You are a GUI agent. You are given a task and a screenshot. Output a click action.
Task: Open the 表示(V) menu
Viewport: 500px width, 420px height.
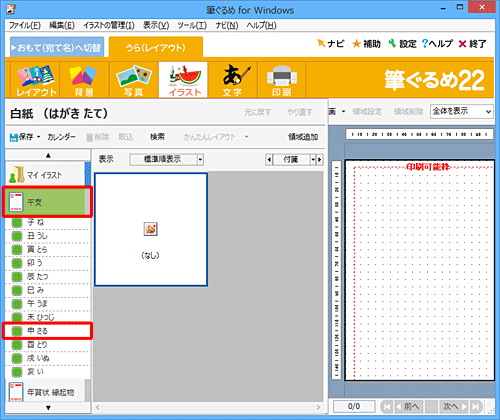[156, 25]
